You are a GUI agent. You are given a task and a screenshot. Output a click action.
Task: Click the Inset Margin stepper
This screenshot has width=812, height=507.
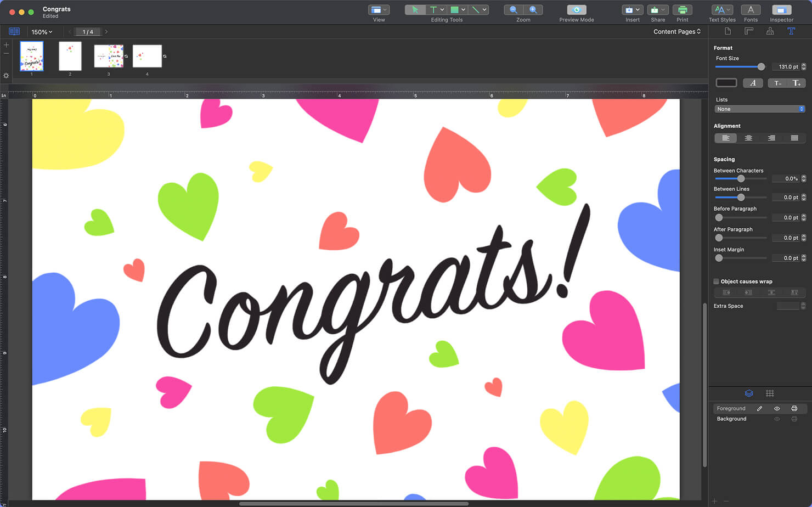[x=804, y=258]
